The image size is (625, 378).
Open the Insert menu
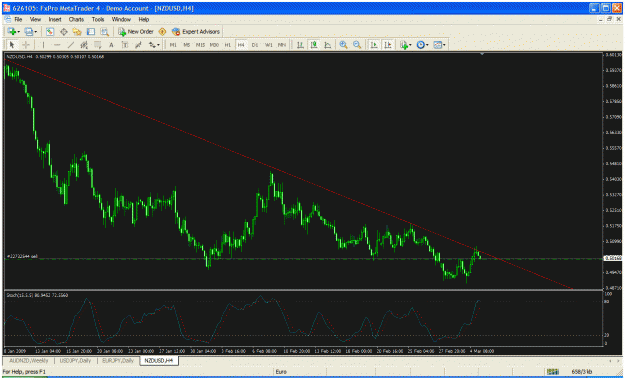click(x=55, y=19)
